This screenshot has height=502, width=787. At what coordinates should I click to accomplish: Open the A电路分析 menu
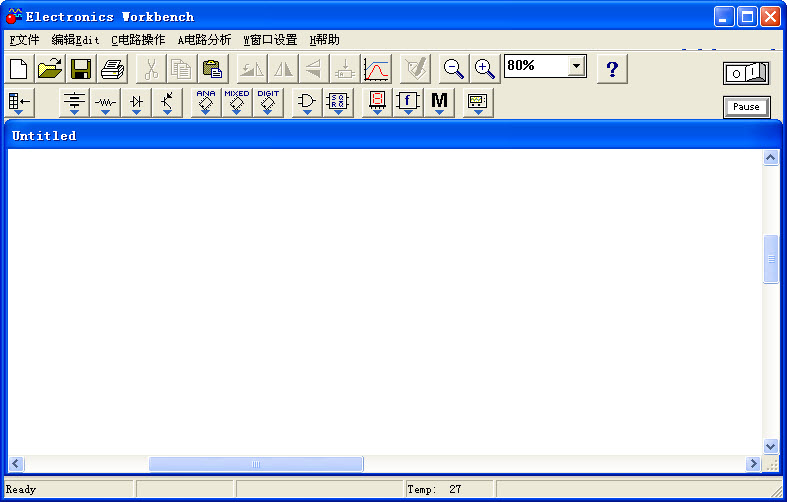click(x=204, y=40)
